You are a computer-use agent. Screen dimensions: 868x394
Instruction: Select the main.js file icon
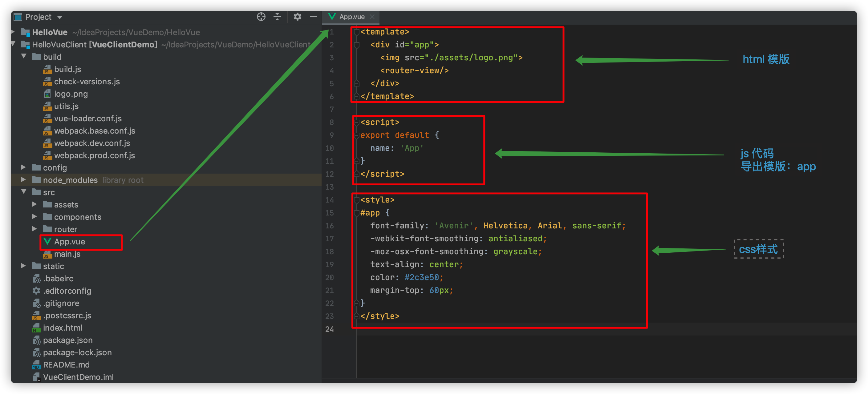pyautogui.click(x=47, y=254)
